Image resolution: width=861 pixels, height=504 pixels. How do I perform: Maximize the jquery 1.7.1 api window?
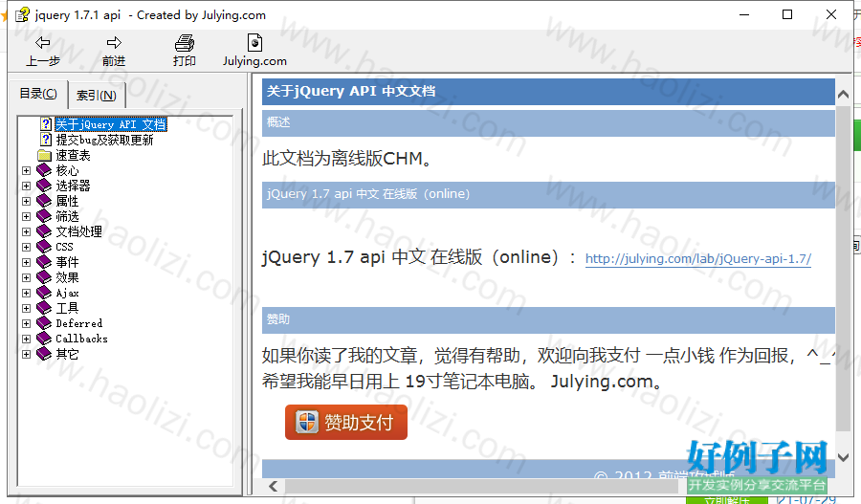point(787,15)
